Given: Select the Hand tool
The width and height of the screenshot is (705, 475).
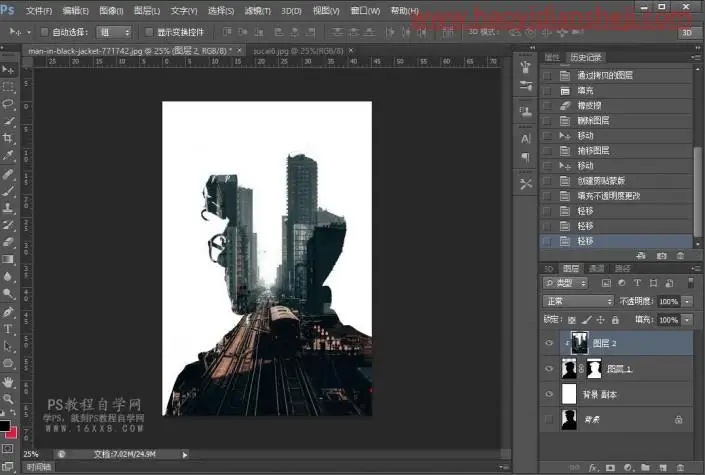Looking at the screenshot, I should coord(8,382).
